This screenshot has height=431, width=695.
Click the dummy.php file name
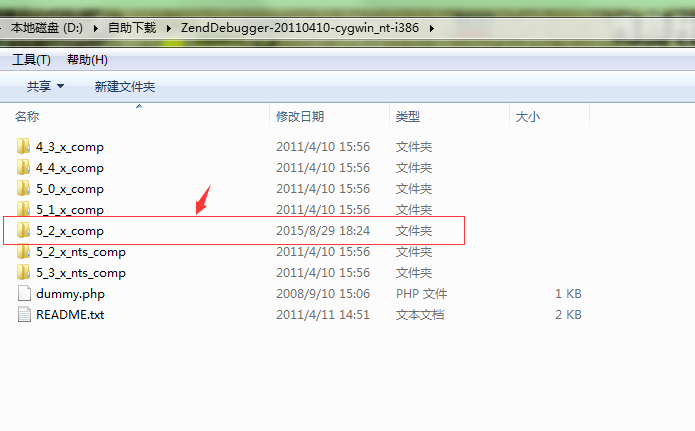click(x=70, y=294)
